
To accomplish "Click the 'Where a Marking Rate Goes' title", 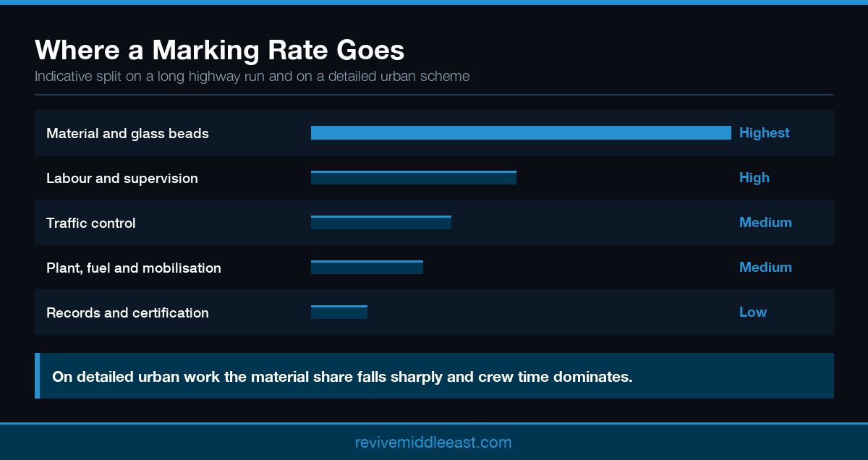I will coord(220,50).
